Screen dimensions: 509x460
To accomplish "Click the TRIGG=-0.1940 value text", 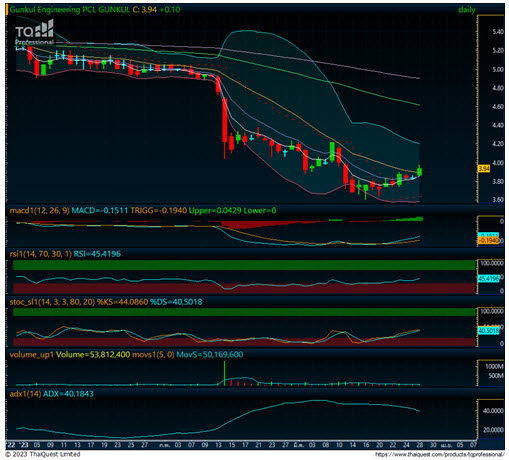I will (158, 211).
